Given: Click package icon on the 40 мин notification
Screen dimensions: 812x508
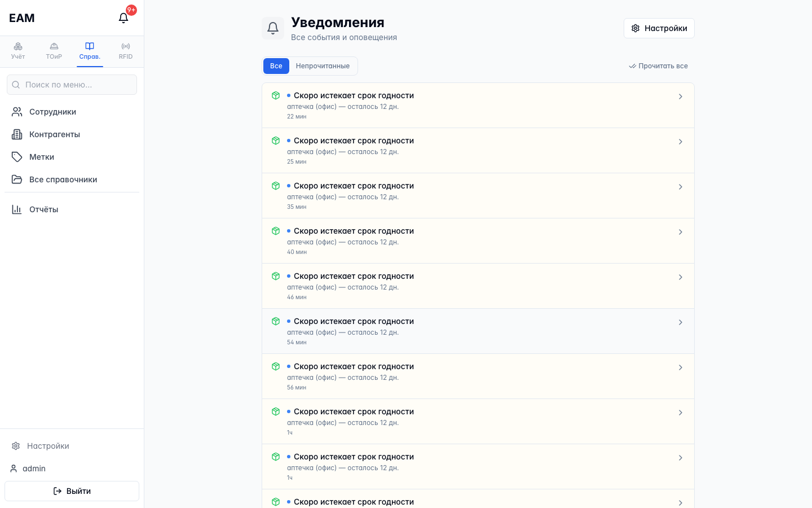Looking at the screenshot, I should [x=276, y=231].
